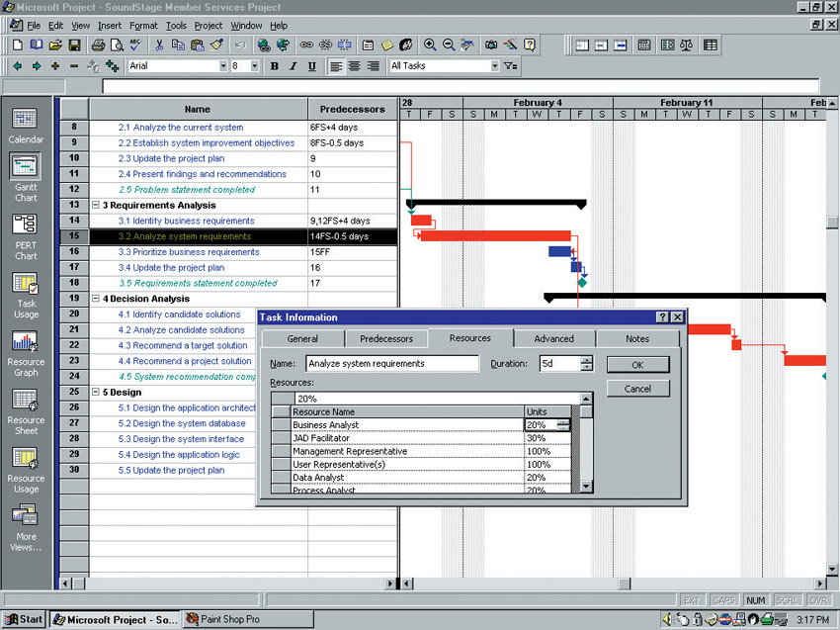This screenshot has height=630, width=840.
Task: Run the ABC spelling check
Action: (135, 45)
